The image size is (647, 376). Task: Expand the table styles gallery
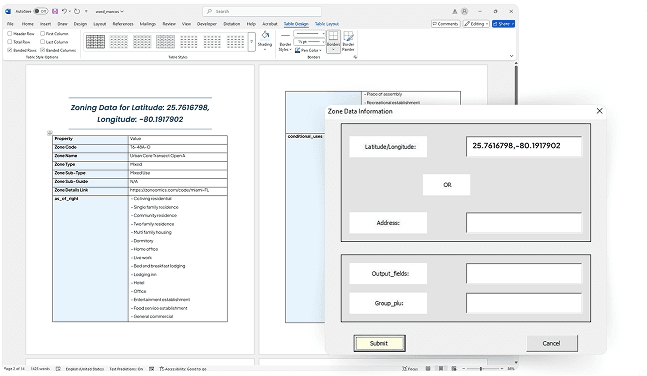251,42
